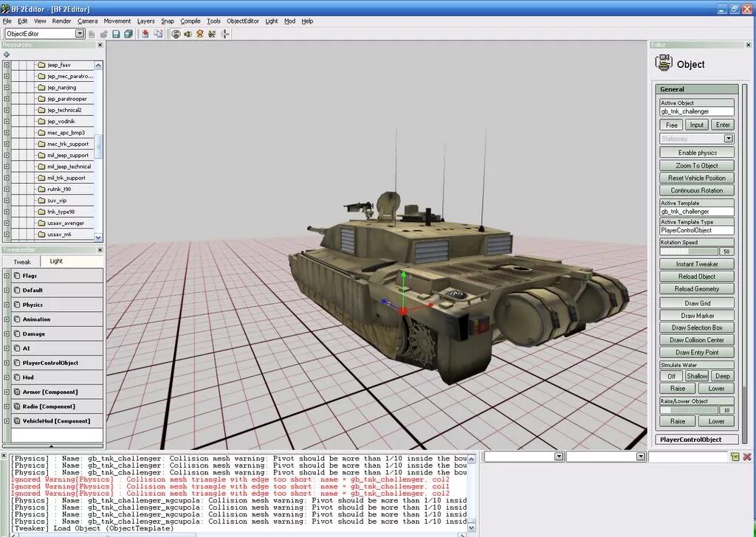Expand the Physics tweak section
The image size is (756, 537).
pyautogui.click(x=7, y=305)
